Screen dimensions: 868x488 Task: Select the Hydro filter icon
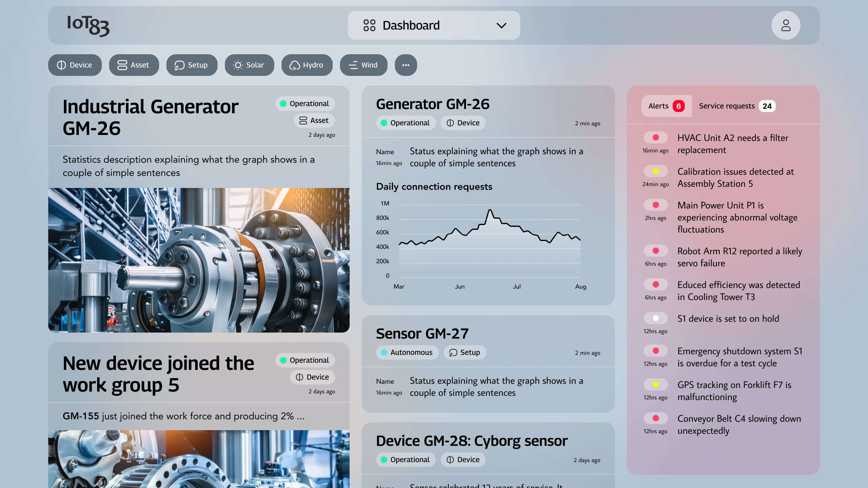294,65
